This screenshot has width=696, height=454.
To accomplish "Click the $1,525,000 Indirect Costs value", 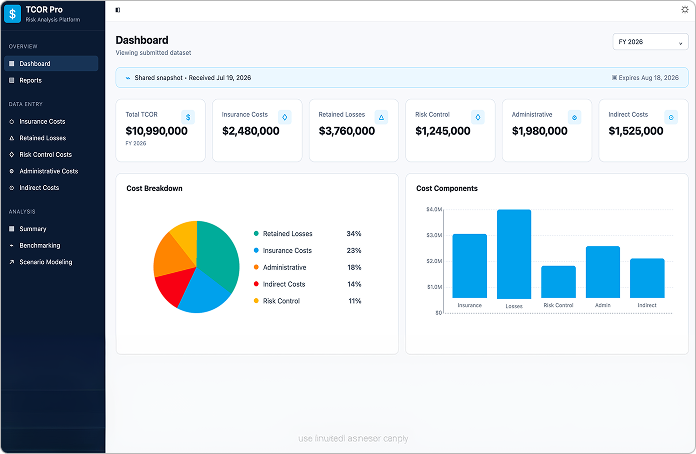I will 636,131.
